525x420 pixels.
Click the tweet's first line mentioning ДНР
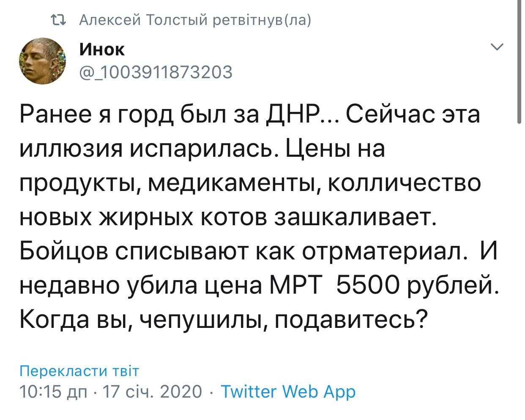click(250, 115)
